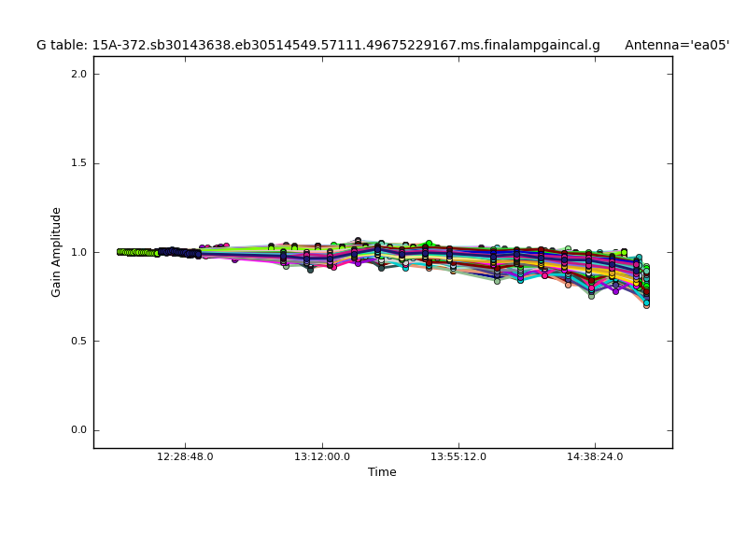Click the topmost data point in rightmost column
747x560 pixels.
click(645, 267)
